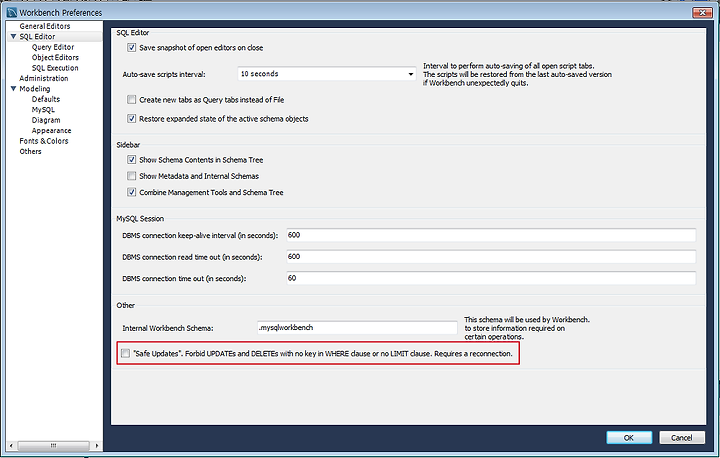Image resolution: width=720 pixels, height=458 pixels.
Task: Open Modeling Appearance page
Action: pyautogui.click(x=51, y=130)
